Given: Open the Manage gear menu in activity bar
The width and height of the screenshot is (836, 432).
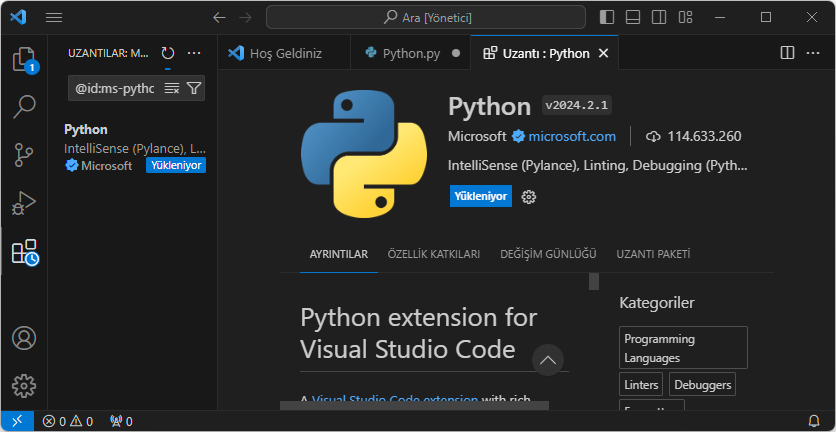Looking at the screenshot, I should pyautogui.click(x=24, y=385).
